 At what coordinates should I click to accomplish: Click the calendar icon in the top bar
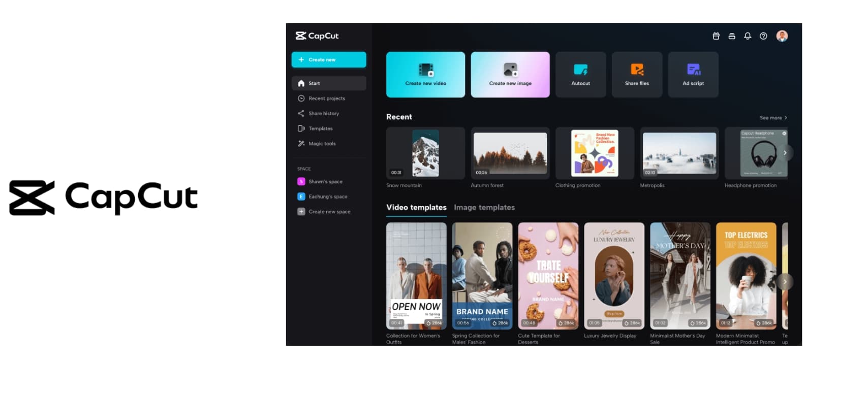click(x=716, y=36)
